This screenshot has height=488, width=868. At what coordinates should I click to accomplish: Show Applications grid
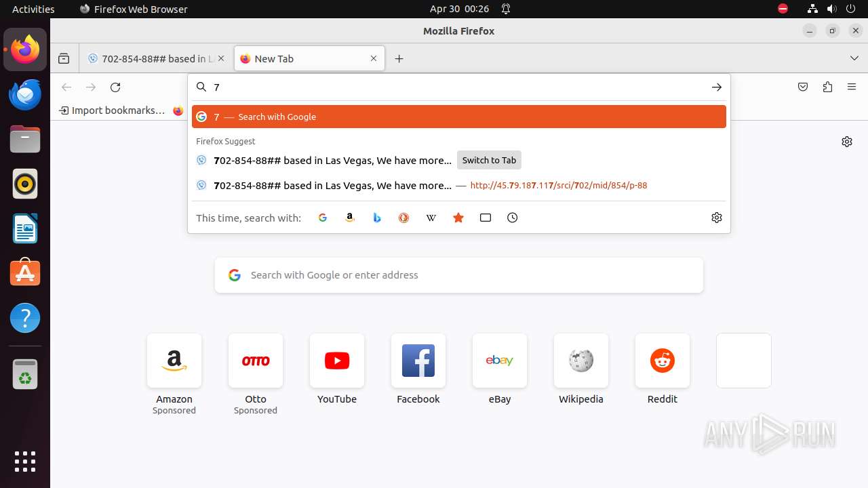25,462
